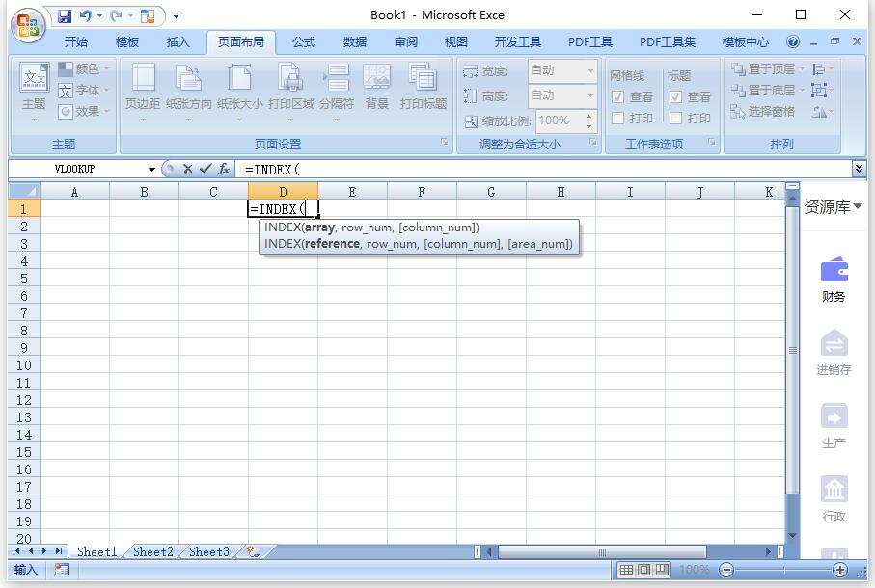Open Insert Function fx dialog
This screenshot has width=875, height=588.
[x=224, y=169]
